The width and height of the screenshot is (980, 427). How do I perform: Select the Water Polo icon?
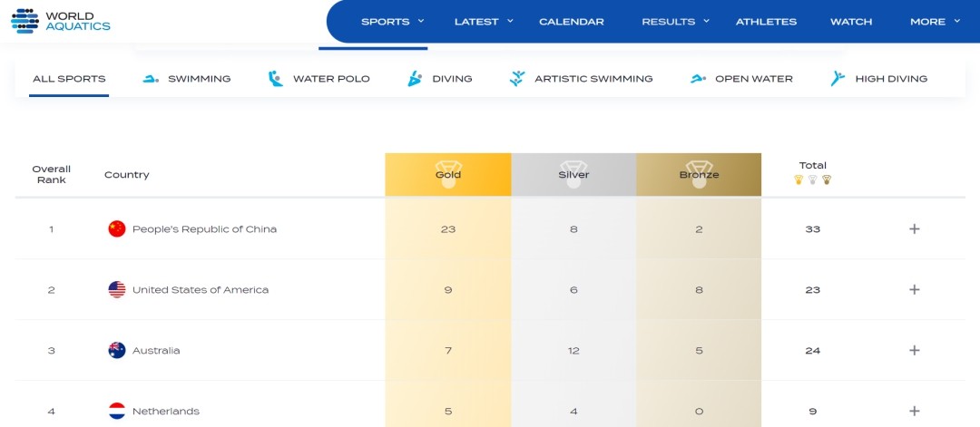point(276,79)
